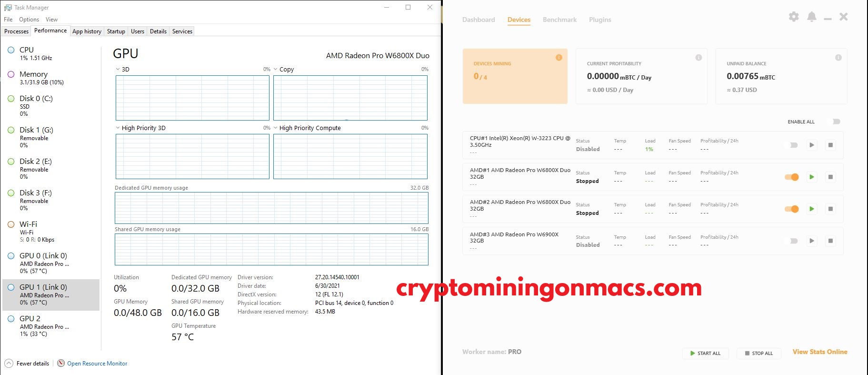The width and height of the screenshot is (868, 375).
Task: Click the Dedicated GPU memory usage graph
Action: (271, 208)
